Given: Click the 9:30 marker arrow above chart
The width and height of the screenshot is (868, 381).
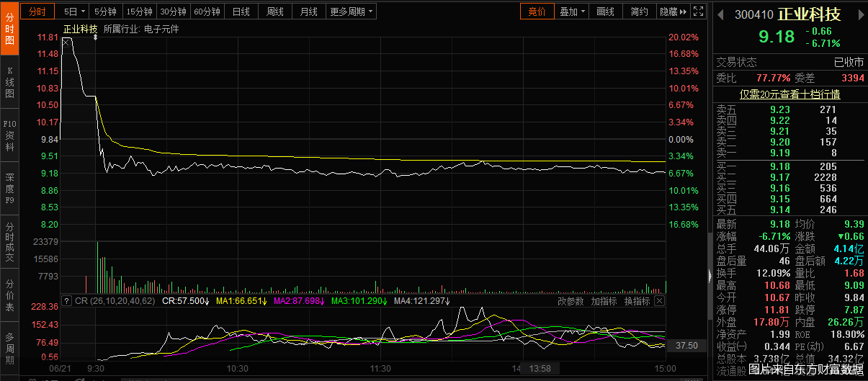Looking at the screenshot, I should tap(96, 37).
